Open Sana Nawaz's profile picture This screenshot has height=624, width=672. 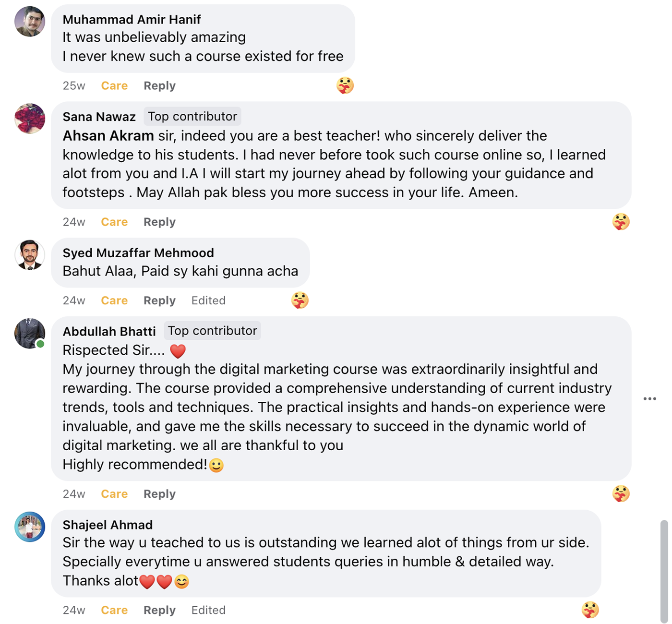[30, 119]
